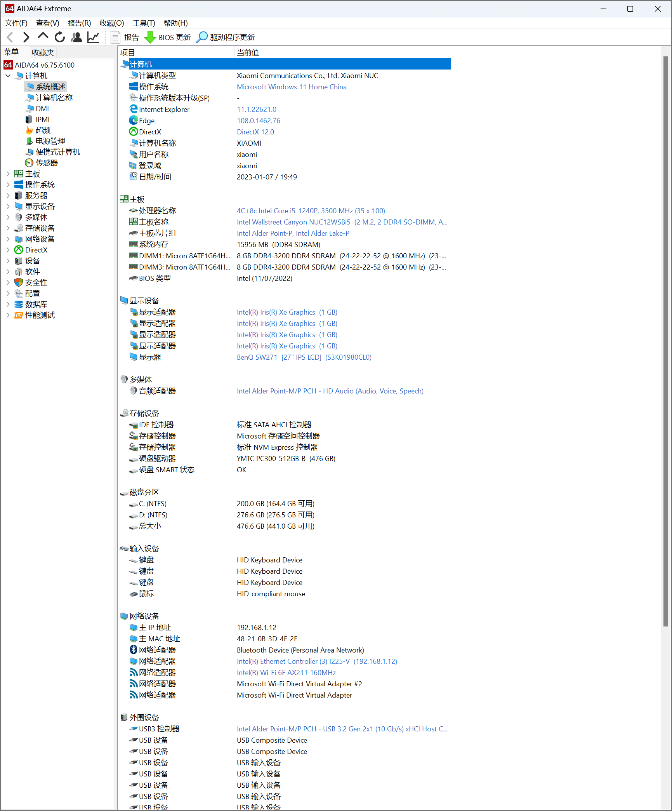672x811 pixels.
Task: Click 驱动程序更新 driver update button
Action: (226, 37)
